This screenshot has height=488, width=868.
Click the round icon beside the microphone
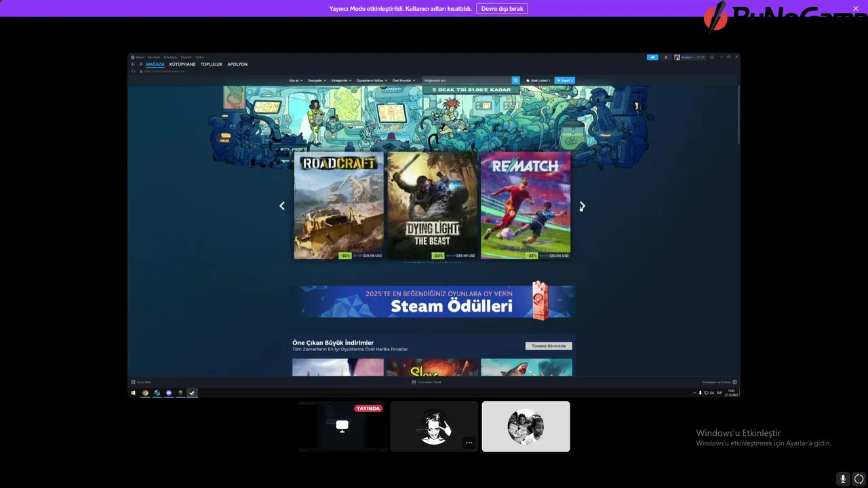859,479
